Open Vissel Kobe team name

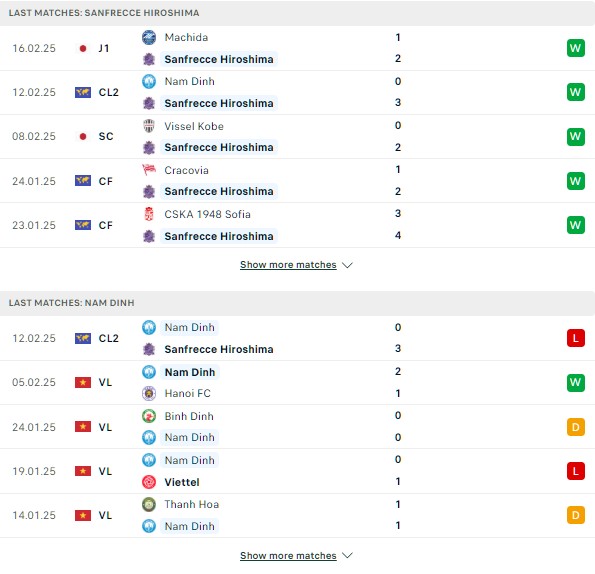194,126
